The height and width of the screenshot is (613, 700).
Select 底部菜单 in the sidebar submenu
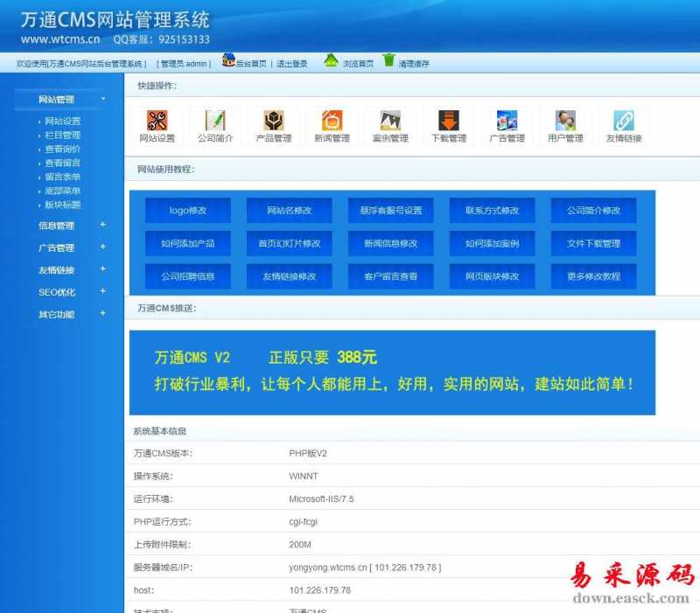coord(62,191)
